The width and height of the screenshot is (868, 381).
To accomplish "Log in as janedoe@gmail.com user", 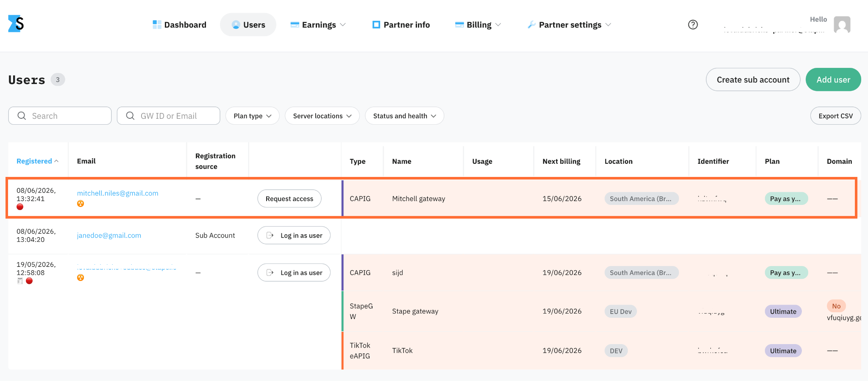I will tap(294, 235).
